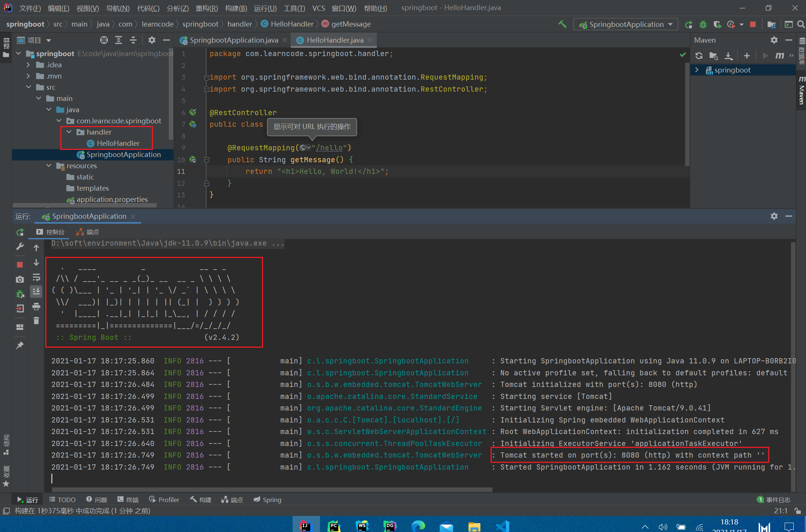Image resolution: width=806 pixels, height=532 pixels.
Task: Open Microsoft Edge from the taskbar
Action: click(x=418, y=526)
